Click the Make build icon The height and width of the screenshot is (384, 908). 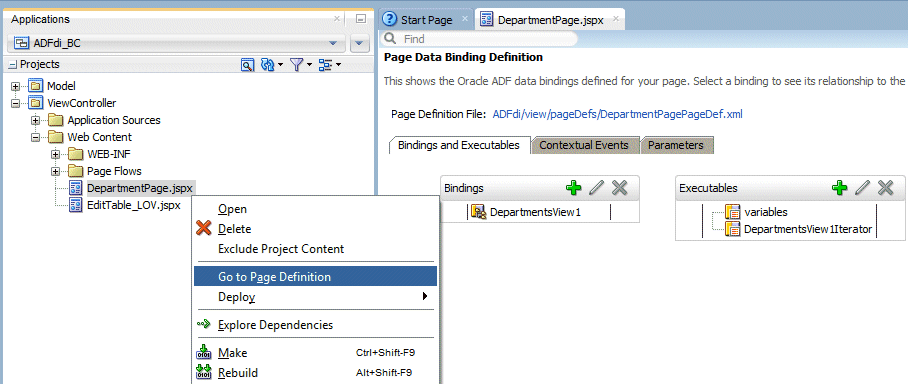coord(204,352)
